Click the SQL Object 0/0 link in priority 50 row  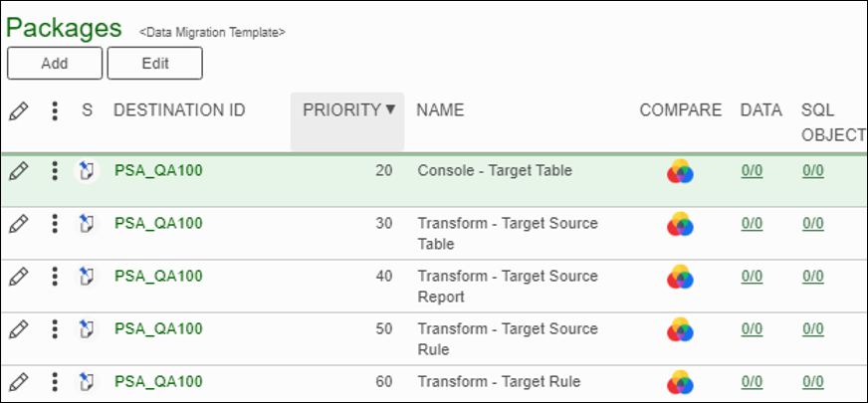click(x=812, y=329)
